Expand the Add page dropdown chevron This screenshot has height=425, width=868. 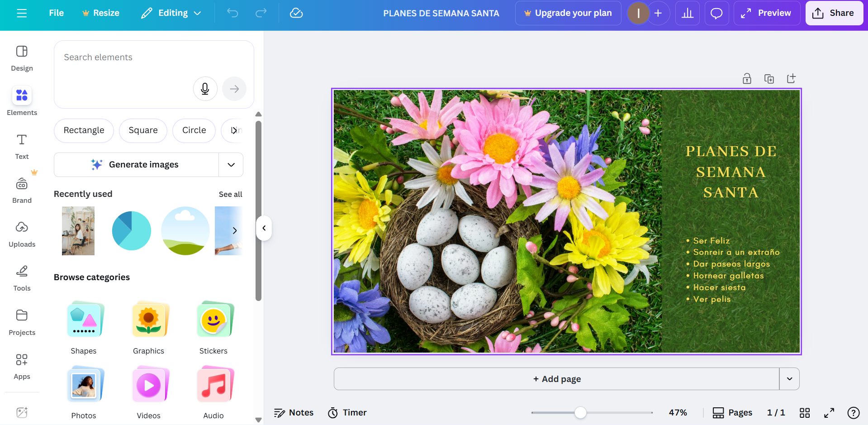coord(789,379)
